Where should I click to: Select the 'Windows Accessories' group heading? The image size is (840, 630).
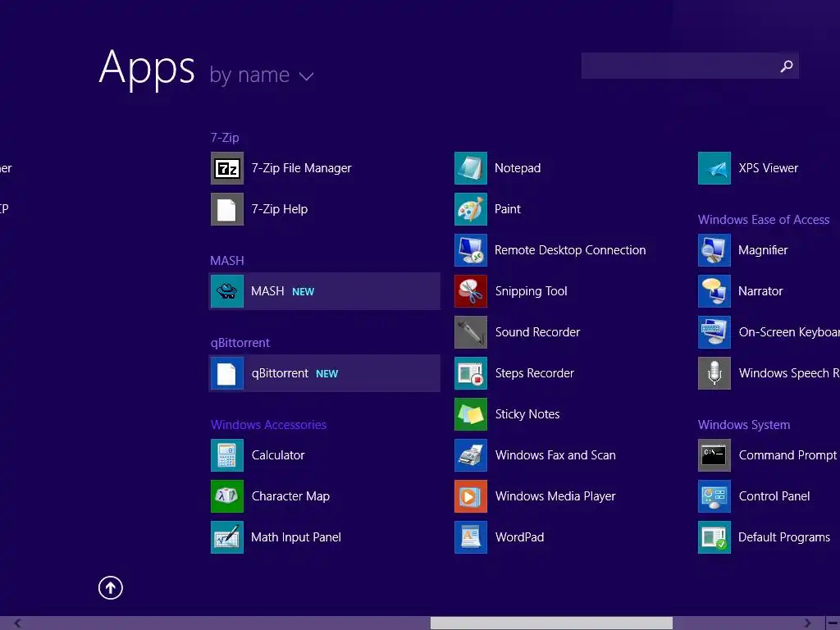[268, 425]
